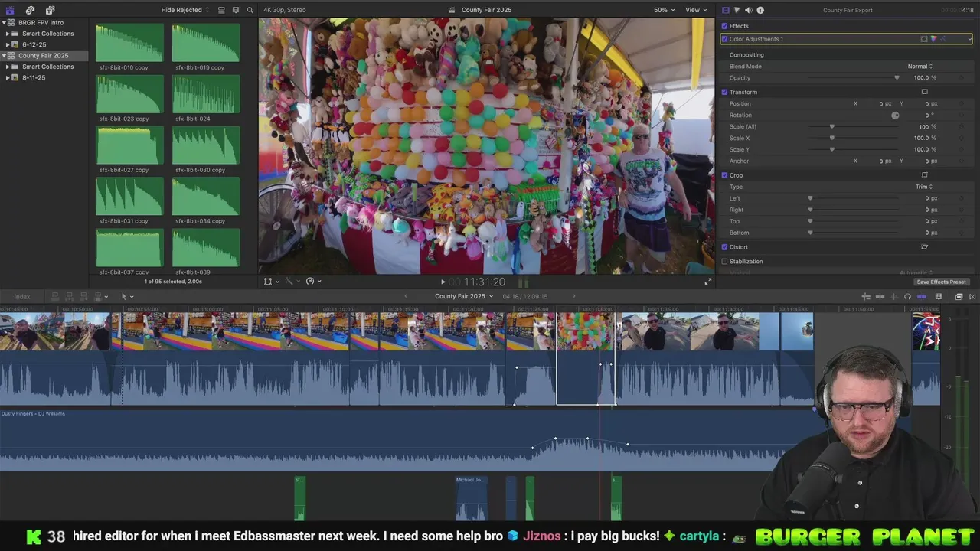Show the Color inspector tab icon
Image resolution: width=980 pixels, height=551 pixels.
tap(737, 10)
